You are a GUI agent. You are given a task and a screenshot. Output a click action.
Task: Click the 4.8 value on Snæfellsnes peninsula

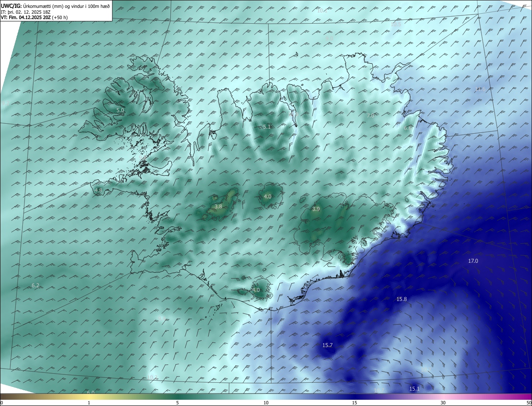click(99, 191)
